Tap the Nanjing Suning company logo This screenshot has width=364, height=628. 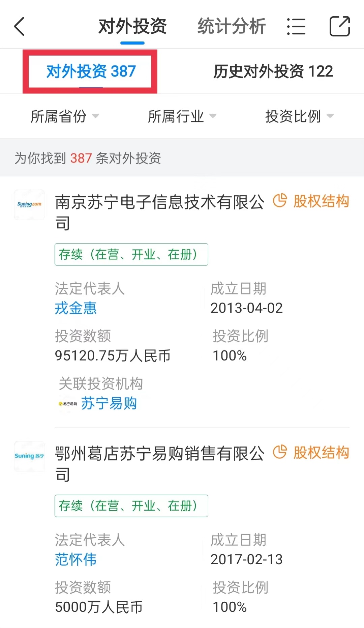coord(29,205)
